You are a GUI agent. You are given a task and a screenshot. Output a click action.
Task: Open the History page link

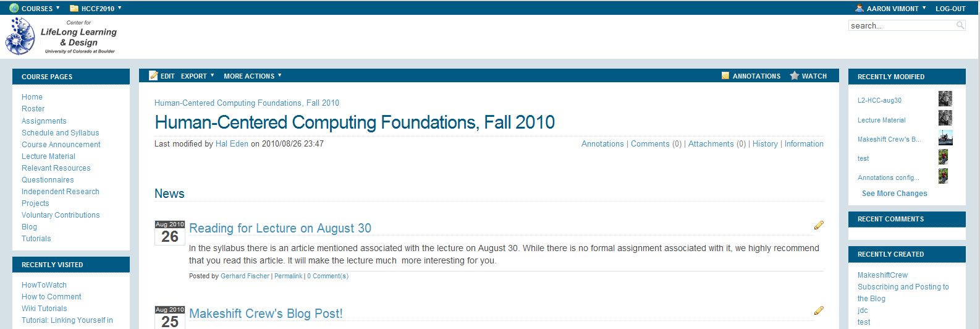point(765,143)
